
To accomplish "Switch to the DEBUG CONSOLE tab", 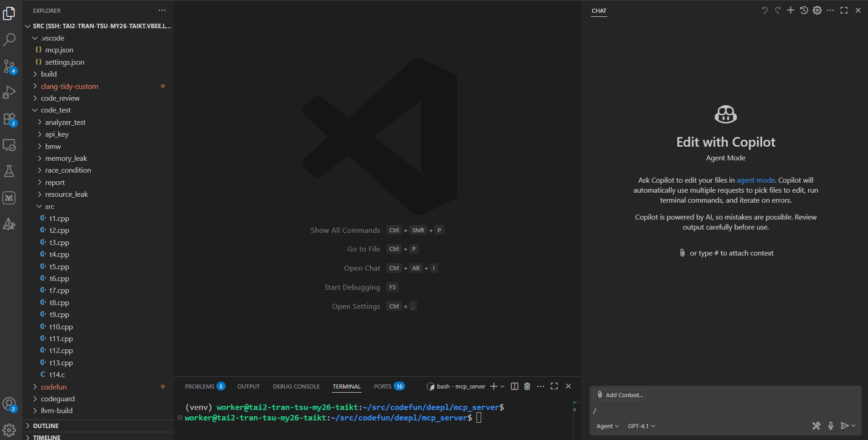I will (x=296, y=386).
